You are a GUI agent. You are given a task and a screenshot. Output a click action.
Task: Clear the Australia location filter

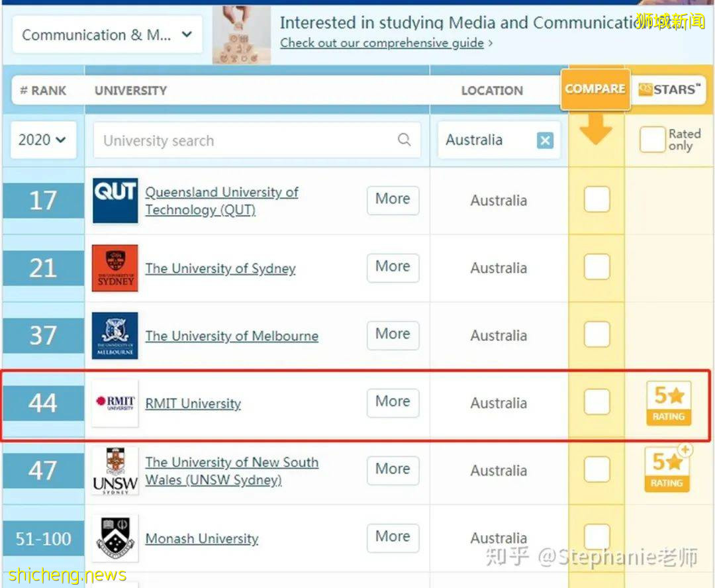pyautogui.click(x=545, y=140)
